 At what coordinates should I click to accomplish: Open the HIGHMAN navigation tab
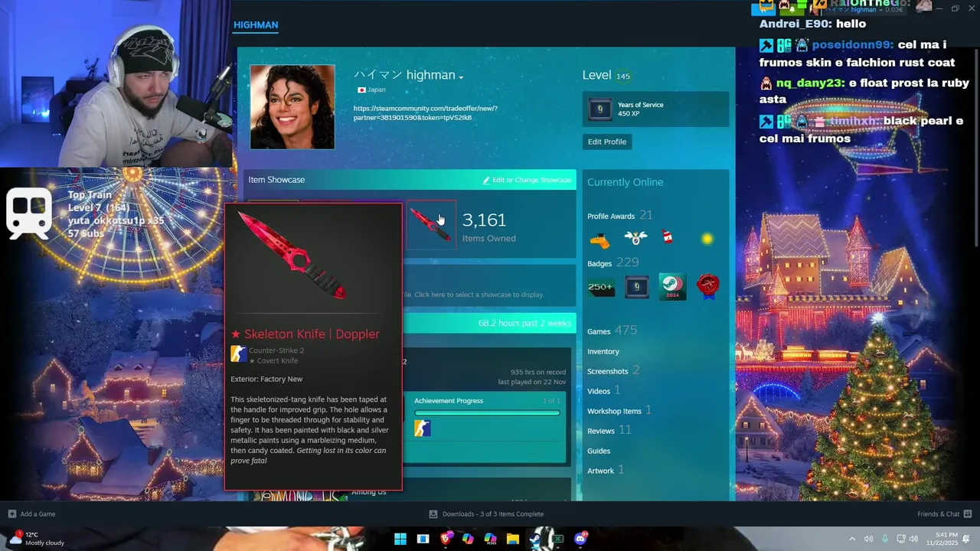click(x=256, y=24)
